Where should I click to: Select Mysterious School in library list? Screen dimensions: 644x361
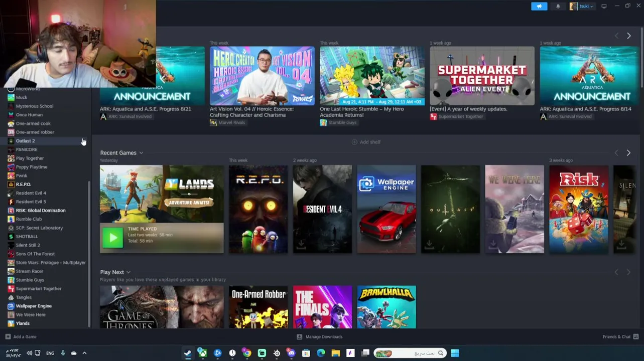click(x=34, y=106)
